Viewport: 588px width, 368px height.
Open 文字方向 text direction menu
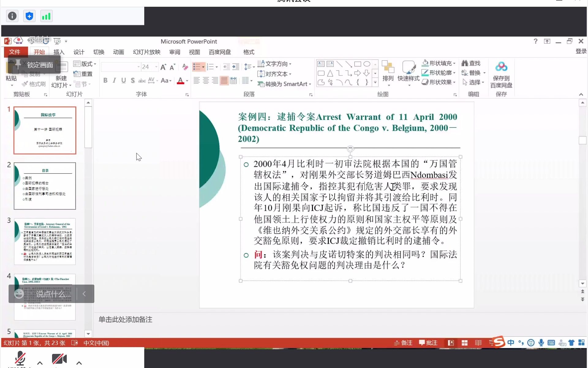click(274, 64)
